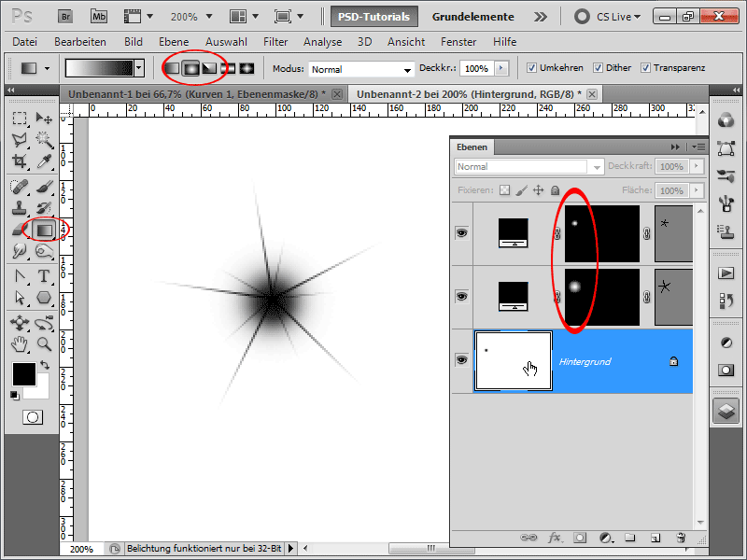The height and width of the screenshot is (560, 747).
Task: Uncheck the Dither checkbox
Action: pyautogui.click(x=598, y=68)
